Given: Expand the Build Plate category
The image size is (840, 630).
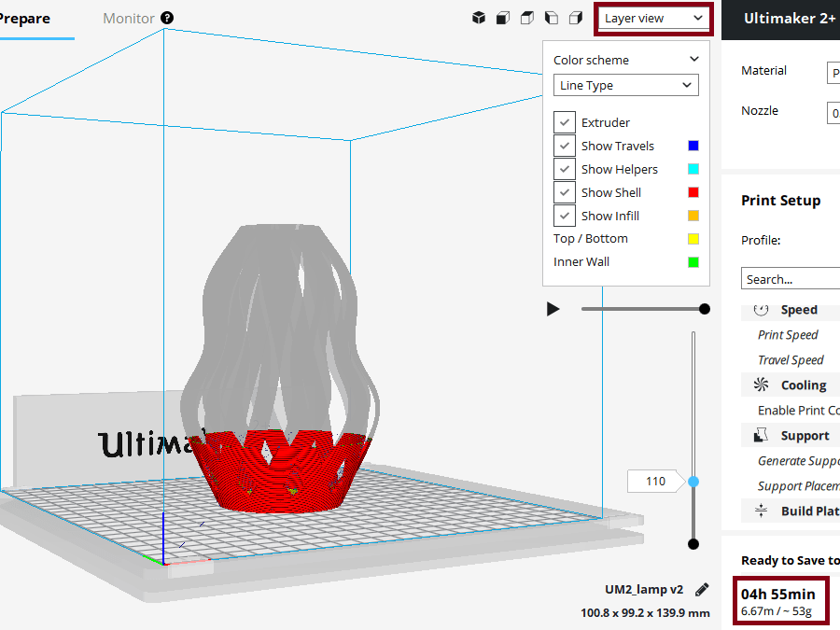Looking at the screenshot, I should tap(810, 511).
